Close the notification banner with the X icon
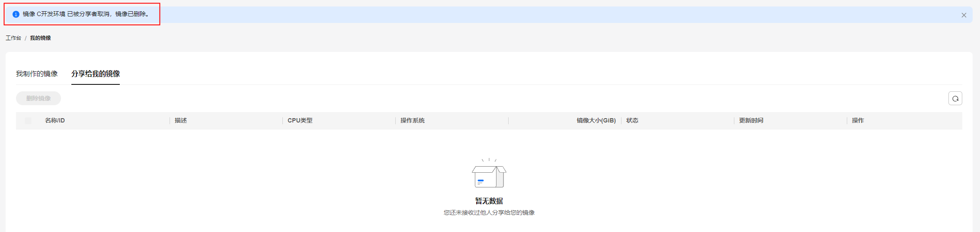980x232 pixels. [964, 15]
